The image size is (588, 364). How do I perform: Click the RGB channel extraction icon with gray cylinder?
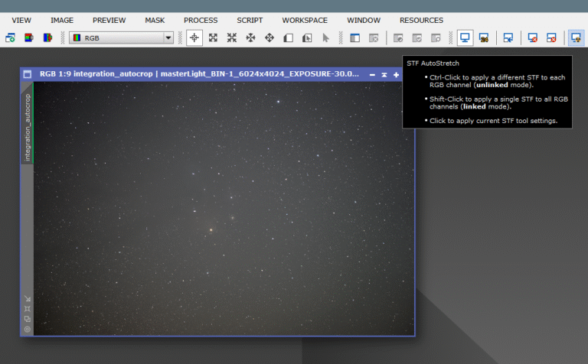(29, 37)
